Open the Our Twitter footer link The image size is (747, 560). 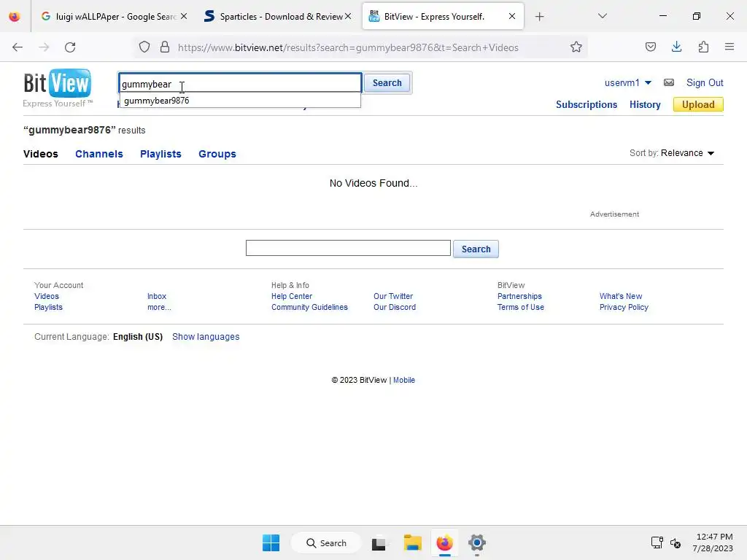point(393,296)
